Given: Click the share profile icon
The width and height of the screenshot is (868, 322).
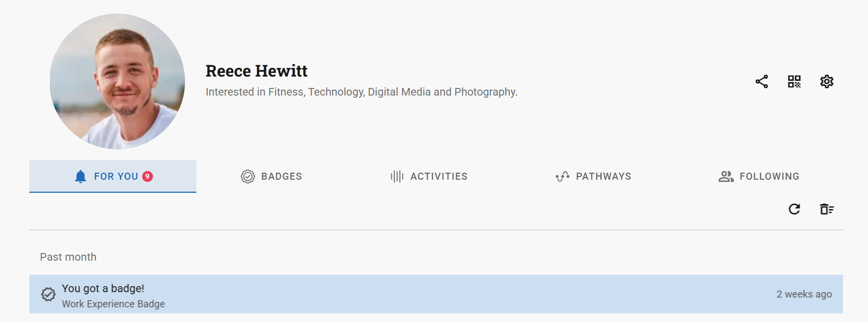Looking at the screenshot, I should [x=762, y=81].
